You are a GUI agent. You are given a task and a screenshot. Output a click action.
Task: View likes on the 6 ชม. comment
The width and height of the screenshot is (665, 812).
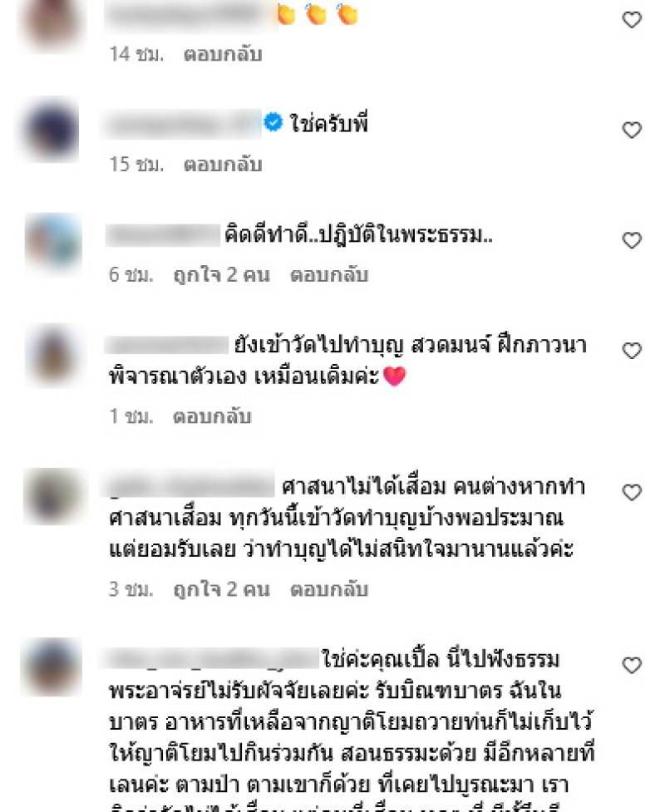click(222, 274)
